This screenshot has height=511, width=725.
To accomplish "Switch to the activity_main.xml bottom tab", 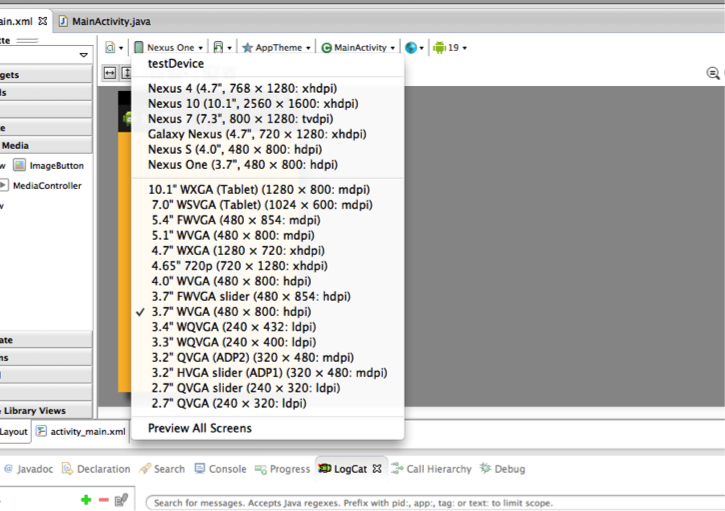I will [81, 431].
